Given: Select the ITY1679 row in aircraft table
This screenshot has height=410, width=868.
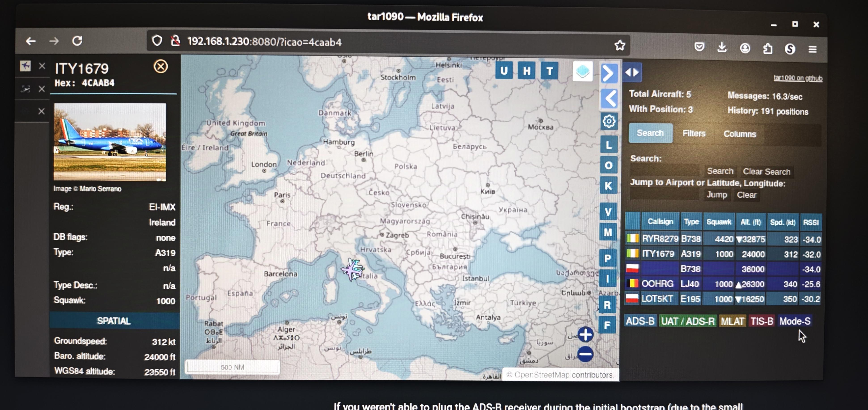Looking at the screenshot, I should click(x=723, y=254).
